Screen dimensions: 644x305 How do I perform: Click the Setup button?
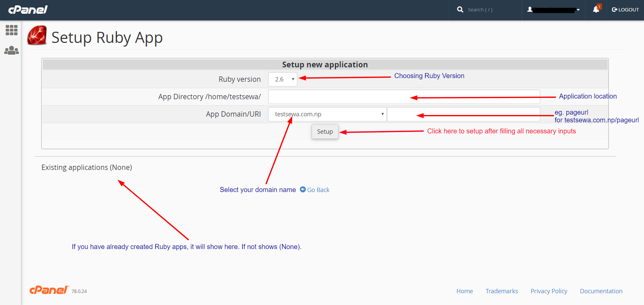click(325, 132)
